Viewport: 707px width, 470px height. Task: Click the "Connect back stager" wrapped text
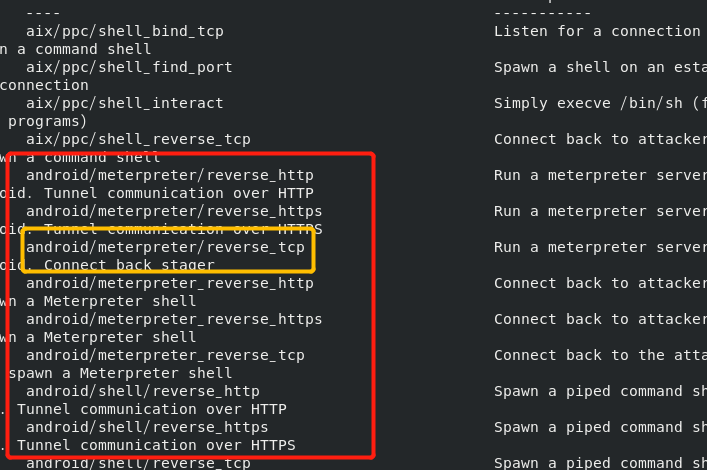coord(129,265)
